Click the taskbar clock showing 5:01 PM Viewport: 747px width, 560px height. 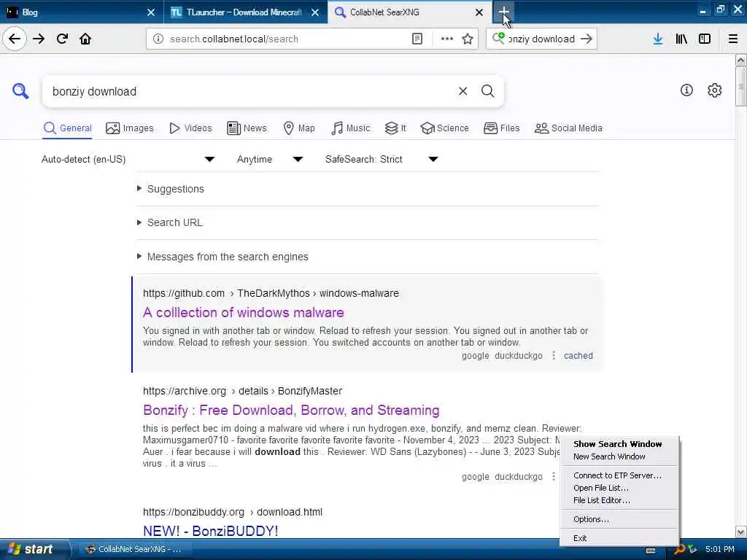(720, 549)
